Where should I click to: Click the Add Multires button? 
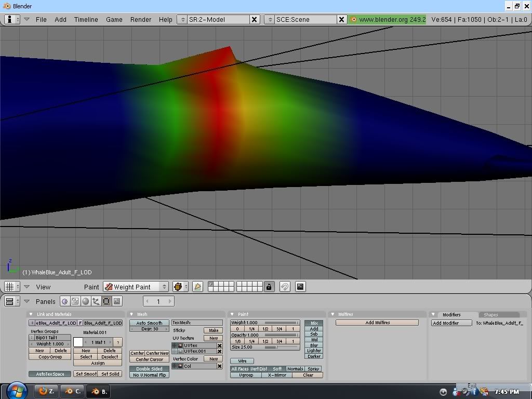[x=377, y=323]
